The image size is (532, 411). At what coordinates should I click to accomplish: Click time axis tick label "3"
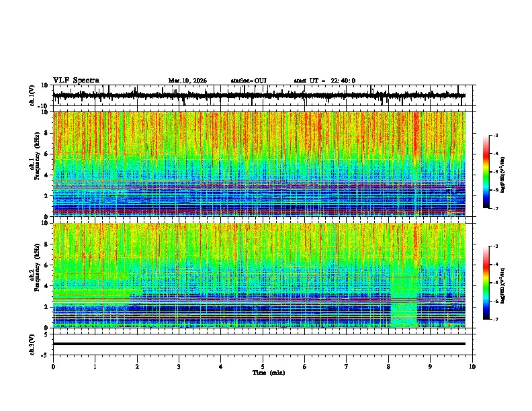coord(179,367)
